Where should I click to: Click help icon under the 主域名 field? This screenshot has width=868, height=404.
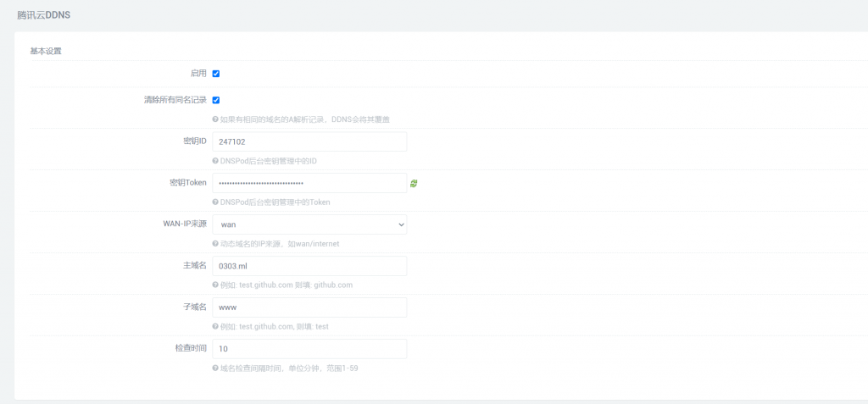point(215,285)
